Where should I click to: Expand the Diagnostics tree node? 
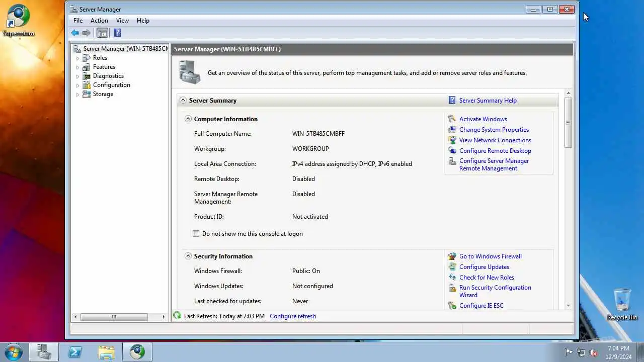tap(77, 76)
